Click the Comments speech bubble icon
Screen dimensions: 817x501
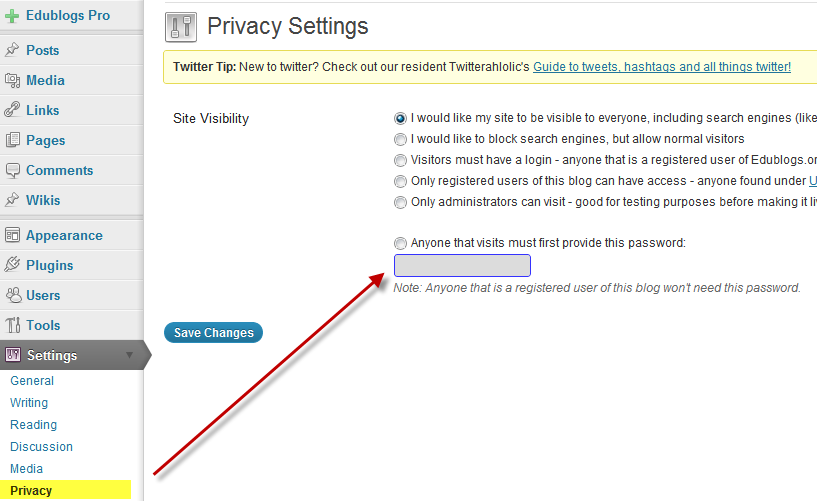(12, 170)
